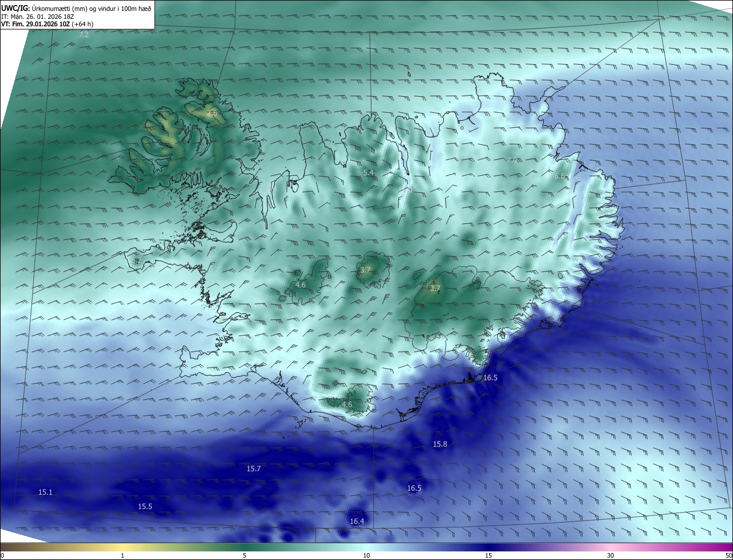This screenshot has width=733, height=560.
Task: Click the VT valid time line in header
Action: pyautogui.click(x=48, y=24)
